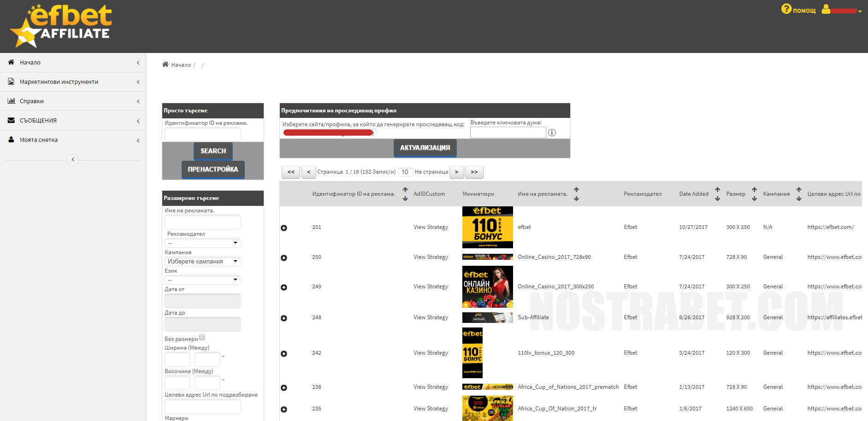Screen dimensions: 868x421
Task: Click the 110 бонус 300x250 banner thumbnail
Action: (488, 227)
